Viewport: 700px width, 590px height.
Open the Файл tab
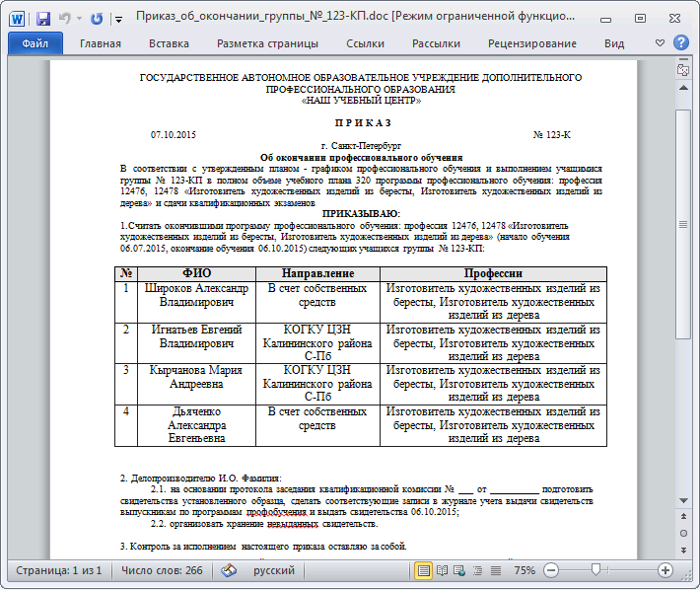click(35, 43)
